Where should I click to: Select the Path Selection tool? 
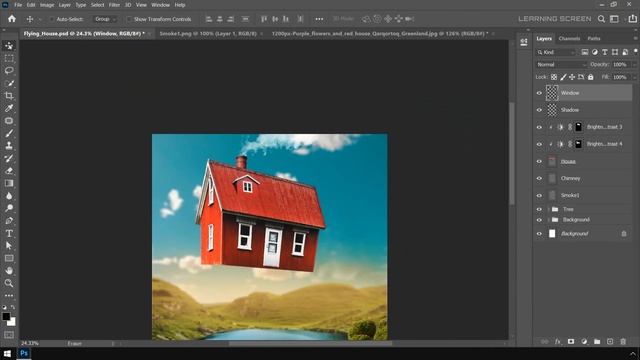(x=9, y=246)
